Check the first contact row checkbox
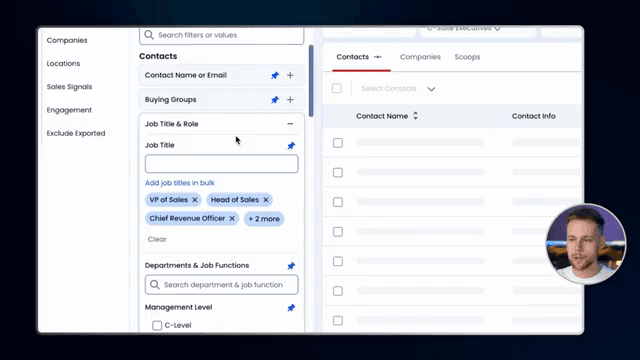640x360 pixels. [x=338, y=143]
